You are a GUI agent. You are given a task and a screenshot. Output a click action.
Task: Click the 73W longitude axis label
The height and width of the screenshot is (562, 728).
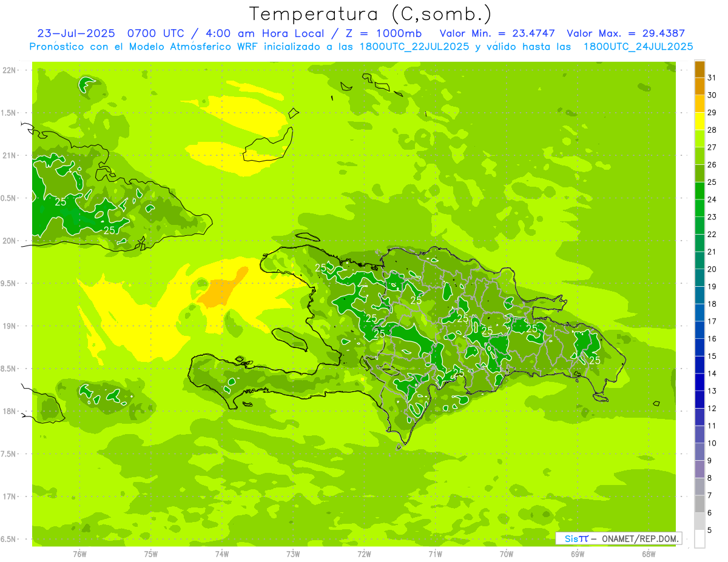point(293,554)
